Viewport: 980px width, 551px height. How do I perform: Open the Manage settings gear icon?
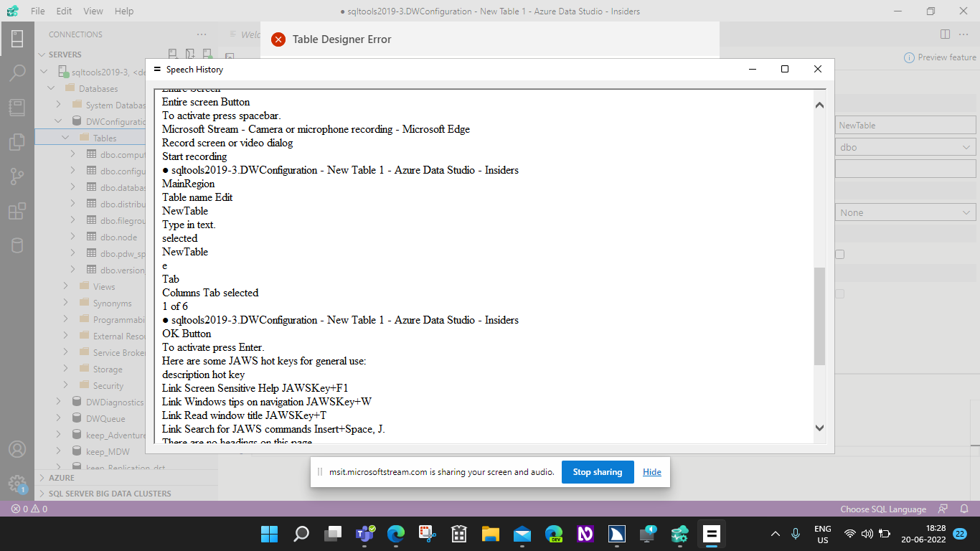pos(16,484)
